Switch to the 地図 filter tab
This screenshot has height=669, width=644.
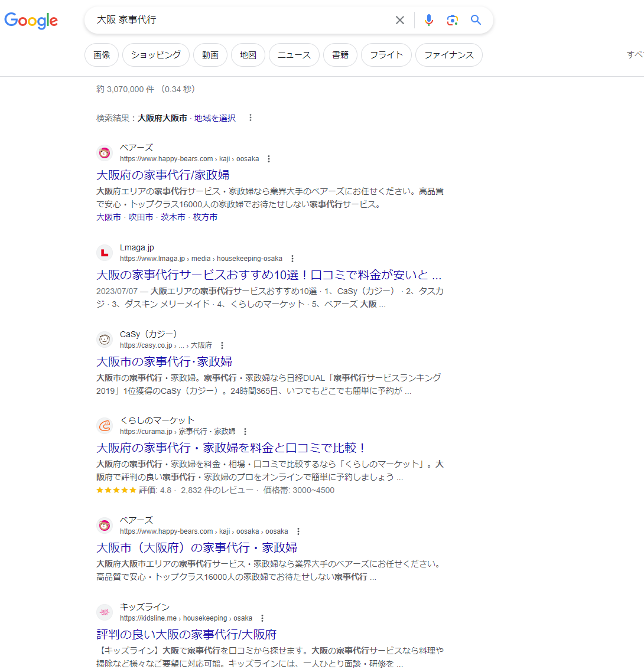point(248,55)
